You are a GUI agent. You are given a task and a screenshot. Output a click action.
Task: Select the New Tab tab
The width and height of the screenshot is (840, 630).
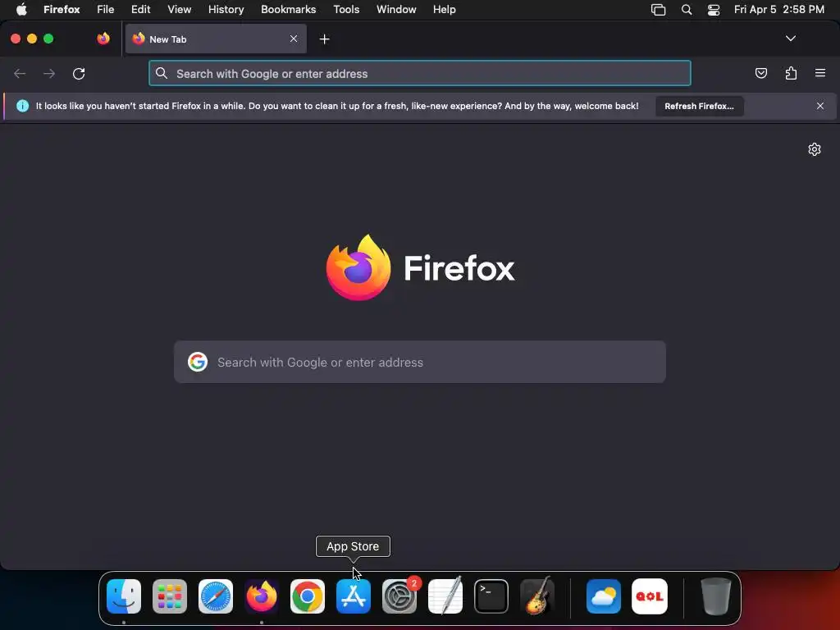click(x=216, y=39)
